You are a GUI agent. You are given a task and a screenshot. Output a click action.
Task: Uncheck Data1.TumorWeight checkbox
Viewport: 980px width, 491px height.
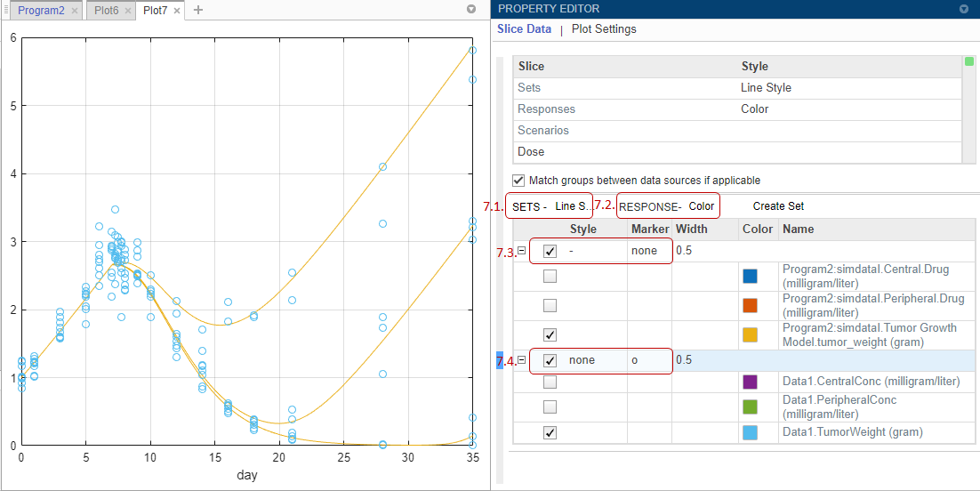coord(550,432)
